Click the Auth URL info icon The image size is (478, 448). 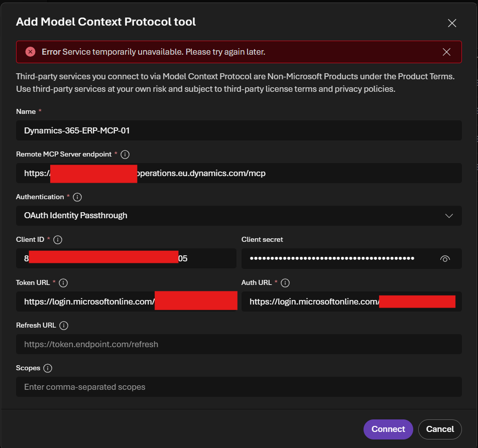click(285, 283)
